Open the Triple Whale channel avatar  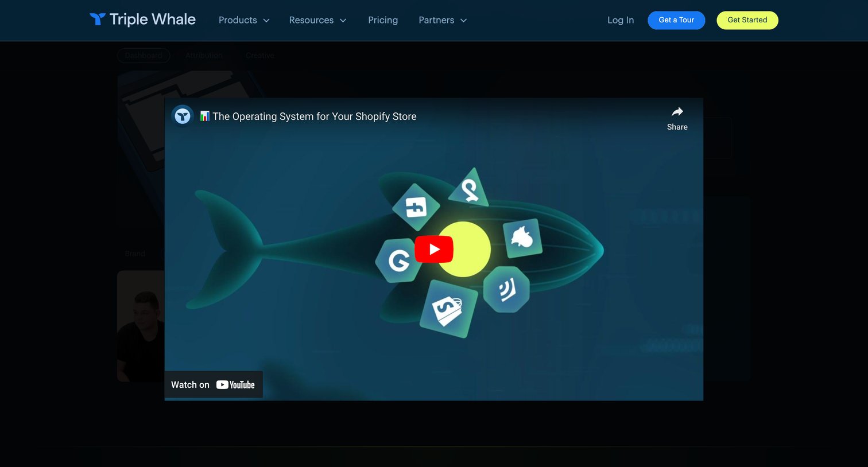click(x=183, y=116)
